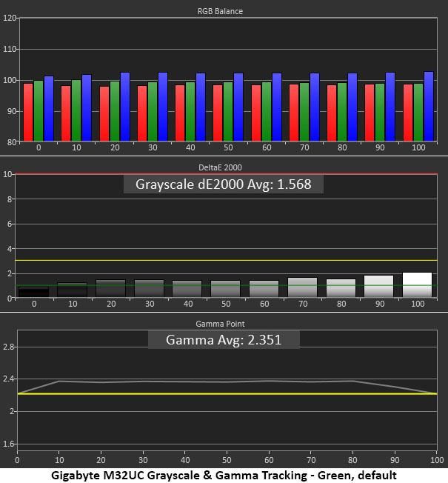The height and width of the screenshot is (483, 448).
Task: Click the DeltaE bar at 20
Action: click(x=111, y=289)
